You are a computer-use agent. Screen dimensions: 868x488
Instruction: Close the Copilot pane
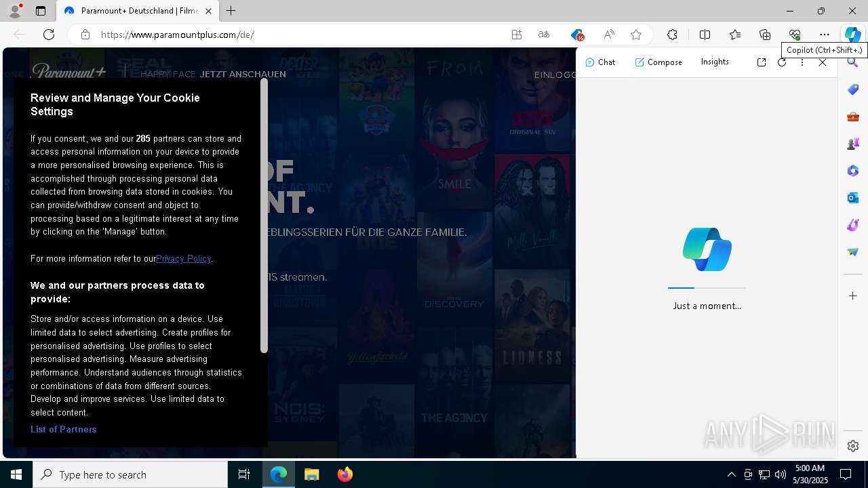click(823, 62)
